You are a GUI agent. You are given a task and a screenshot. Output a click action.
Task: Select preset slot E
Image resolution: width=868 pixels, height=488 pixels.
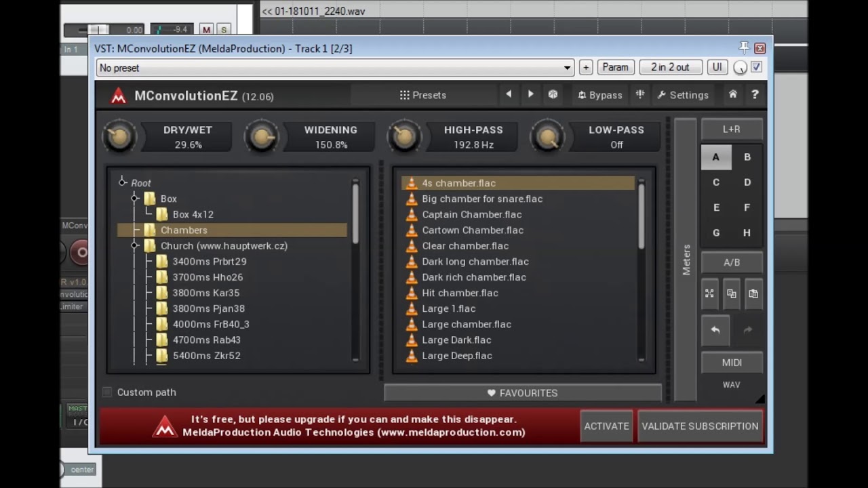point(715,207)
